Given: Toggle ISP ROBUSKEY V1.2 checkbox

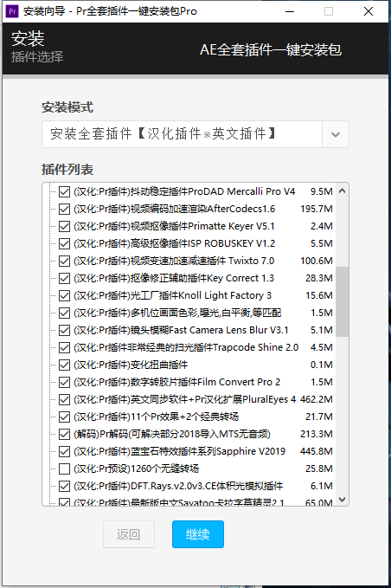Looking at the screenshot, I should tap(64, 243).
